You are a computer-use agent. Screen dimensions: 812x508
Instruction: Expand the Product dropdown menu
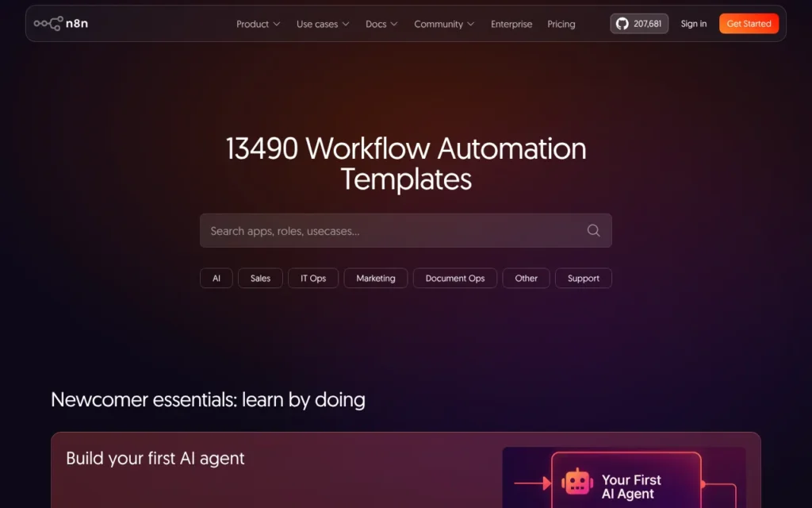point(258,24)
